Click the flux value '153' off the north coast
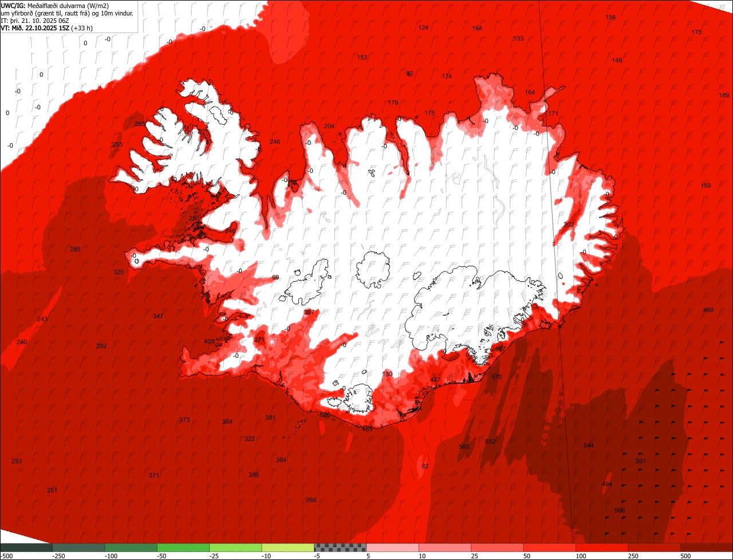The image size is (733, 560). [x=362, y=57]
